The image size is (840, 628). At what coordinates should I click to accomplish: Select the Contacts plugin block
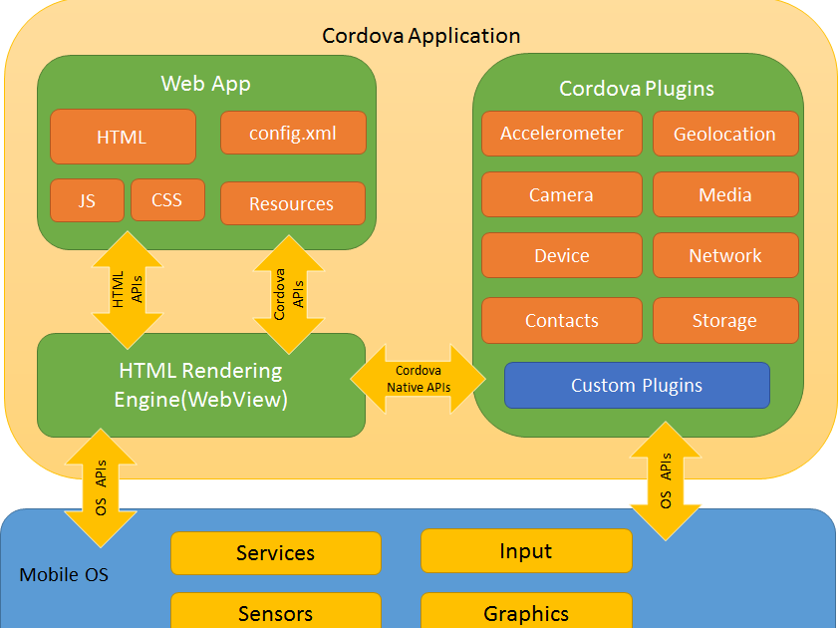coord(561,320)
